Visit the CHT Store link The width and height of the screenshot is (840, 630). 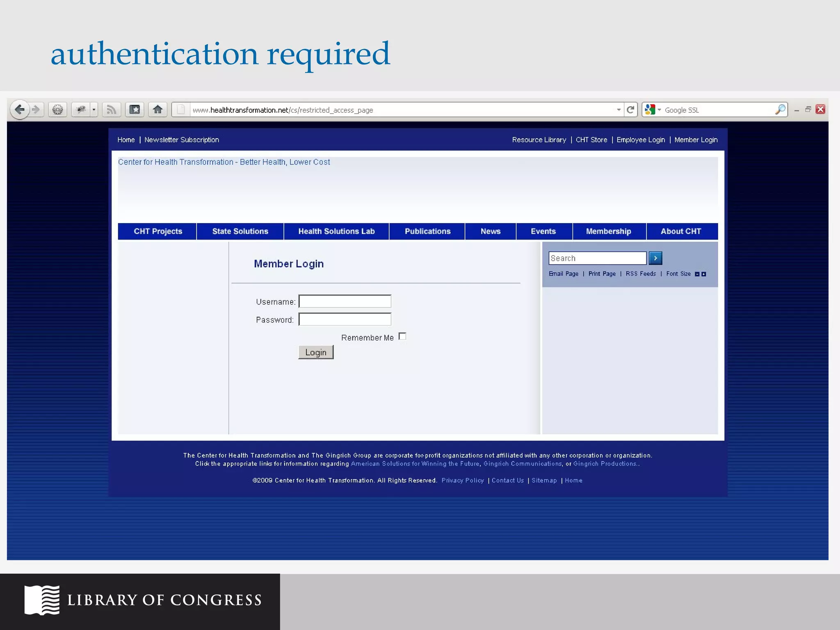click(x=591, y=140)
